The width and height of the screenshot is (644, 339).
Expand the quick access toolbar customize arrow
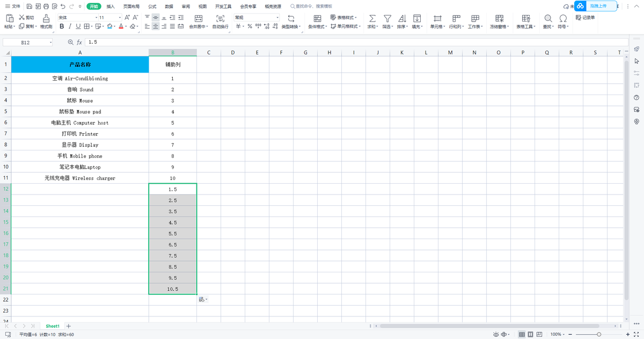[x=80, y=6]
